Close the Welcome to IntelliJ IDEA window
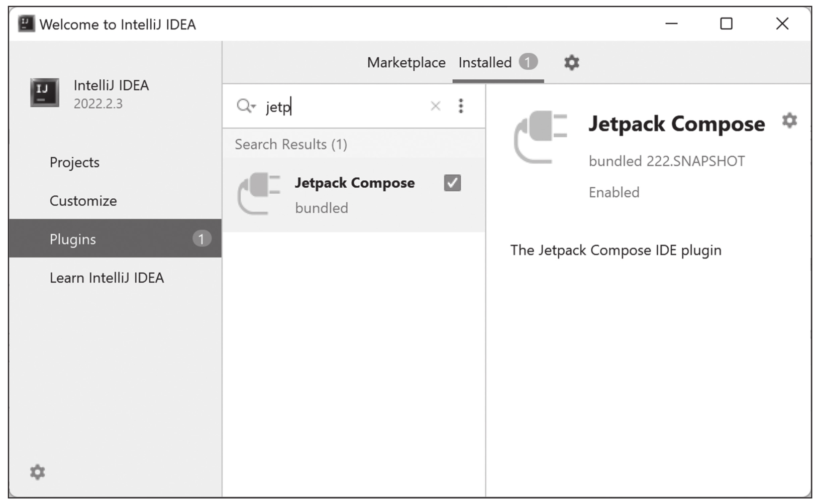Screen dimensions: 820x504 [x=782, y=24]
